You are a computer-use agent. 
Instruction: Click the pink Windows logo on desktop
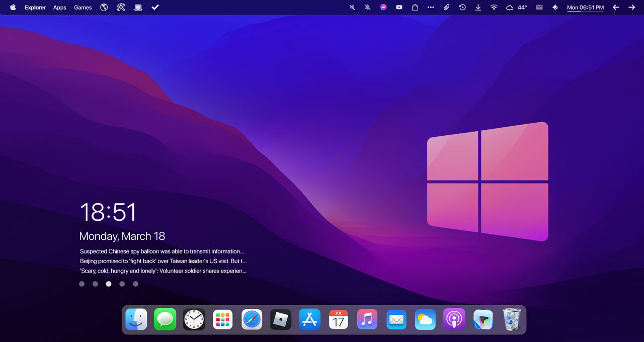pyautogui.click(x=488, y=181)
